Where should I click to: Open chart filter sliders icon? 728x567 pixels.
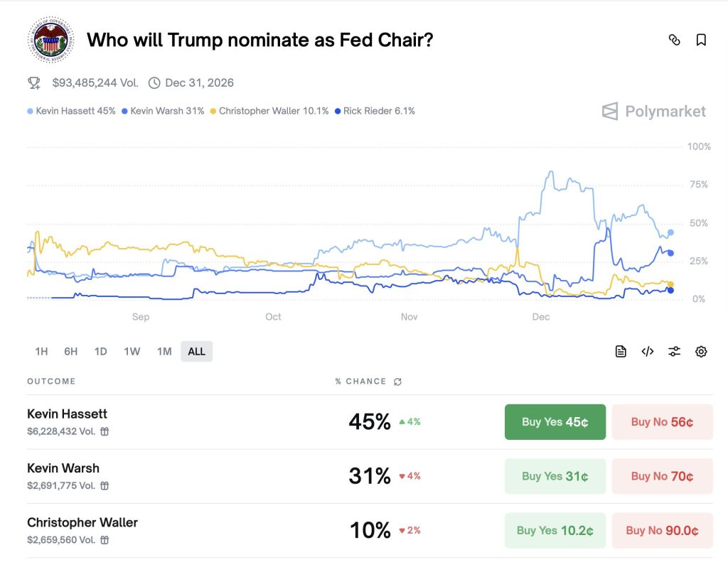coord(674,351)
